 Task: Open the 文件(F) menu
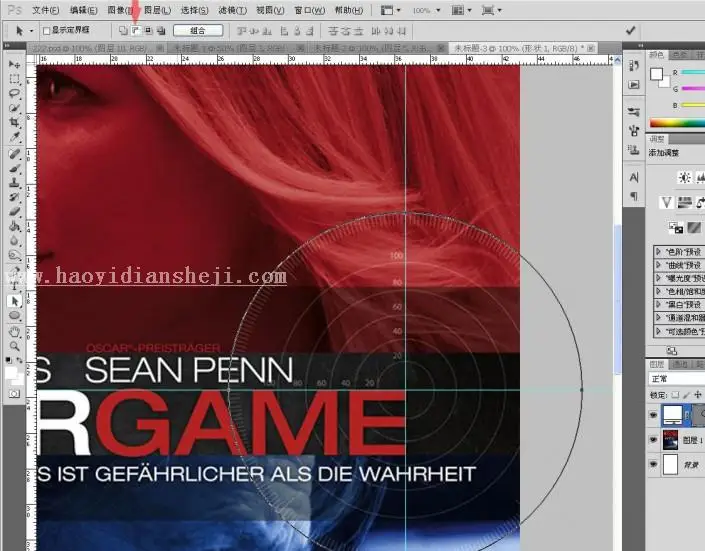pos(45,10)
